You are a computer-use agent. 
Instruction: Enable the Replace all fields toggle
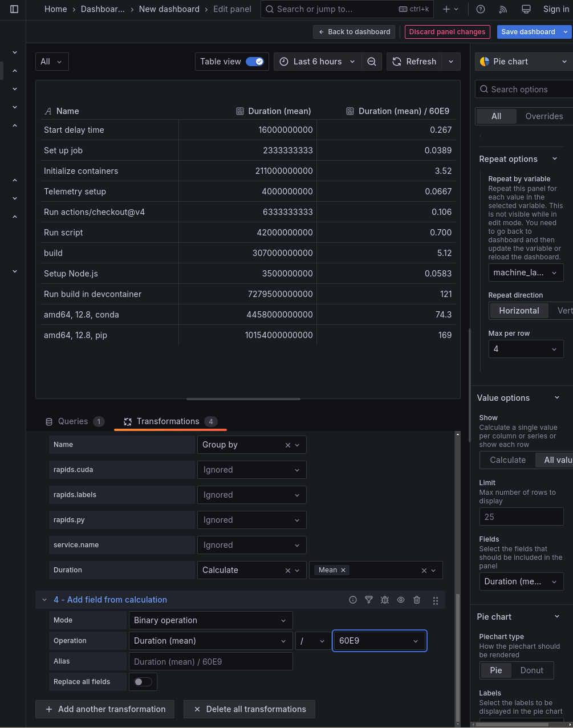(x=143, y=682)
